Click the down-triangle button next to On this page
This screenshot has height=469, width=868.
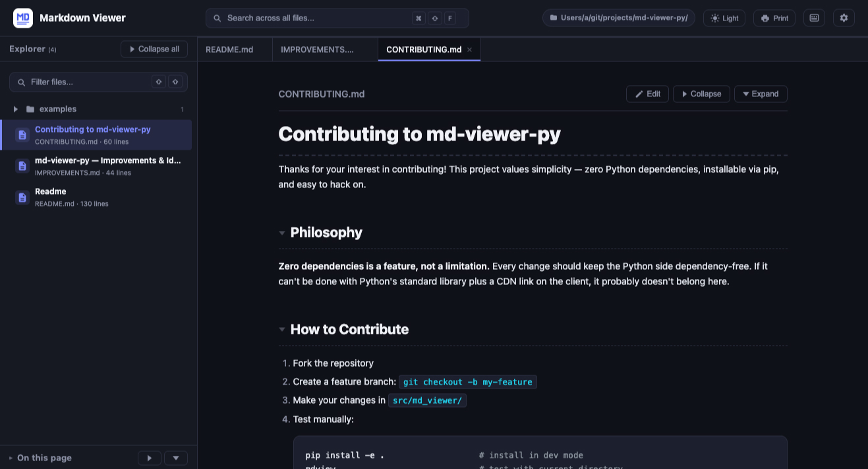[176, 458]
